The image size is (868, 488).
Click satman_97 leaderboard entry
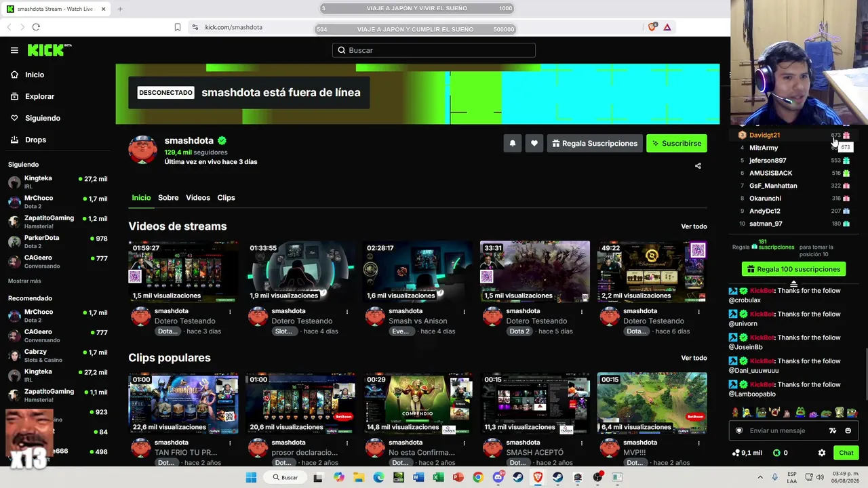click(766, 224)
